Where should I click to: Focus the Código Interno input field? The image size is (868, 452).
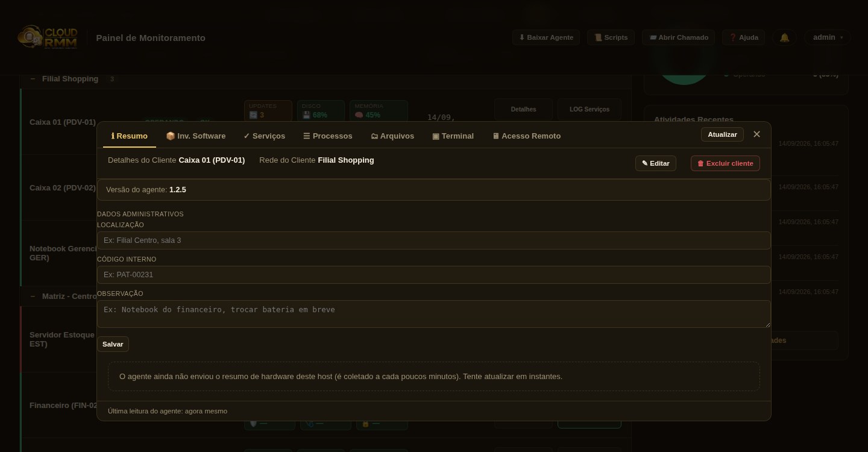(x=434, y=275)
